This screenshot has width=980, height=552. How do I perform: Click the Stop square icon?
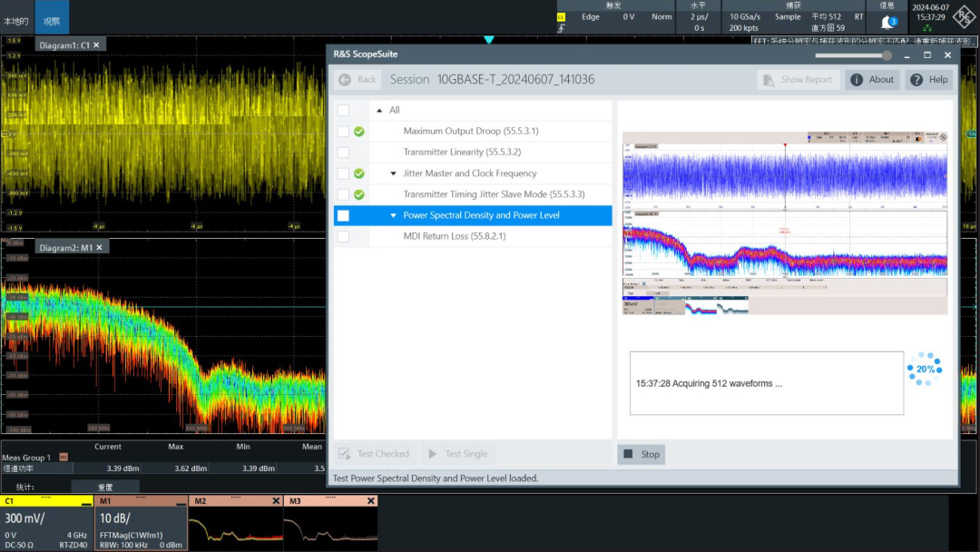pos(628,454)
